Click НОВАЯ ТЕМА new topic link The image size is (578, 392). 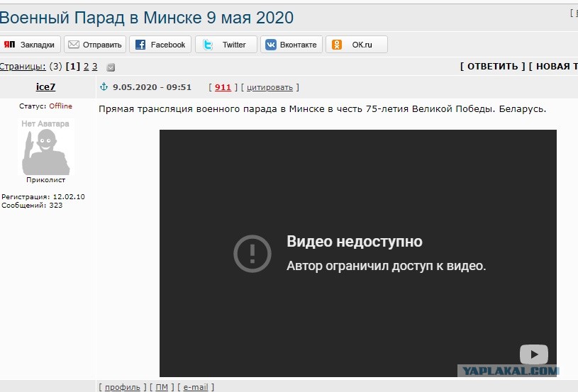pos(553,67)
